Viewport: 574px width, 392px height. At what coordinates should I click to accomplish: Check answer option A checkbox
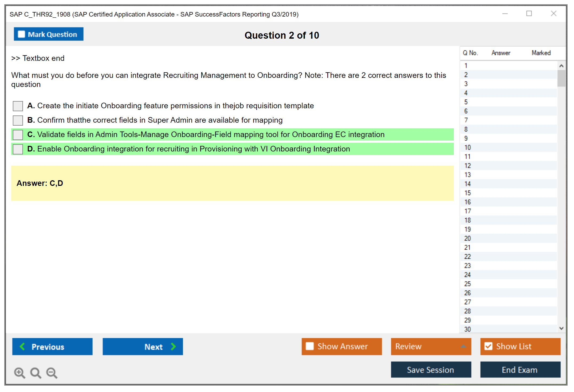[18, 106]
